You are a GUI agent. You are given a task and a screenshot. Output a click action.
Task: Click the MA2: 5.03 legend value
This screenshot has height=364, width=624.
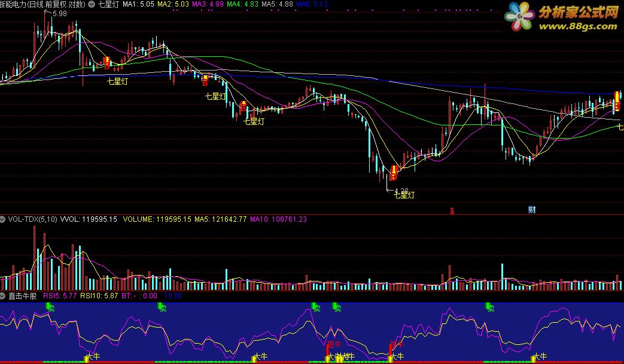point(173,4)
